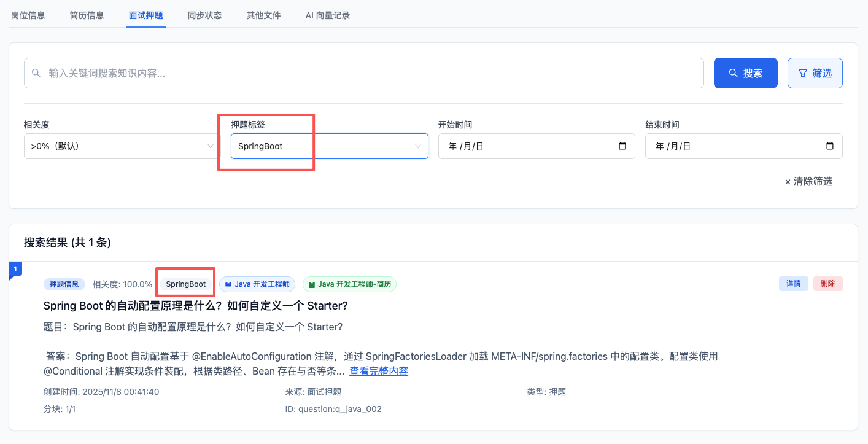Screen dimensions: 868x444
Task: Click the filter funnel icon on 筛选 button
Action: tap(803, 72)
